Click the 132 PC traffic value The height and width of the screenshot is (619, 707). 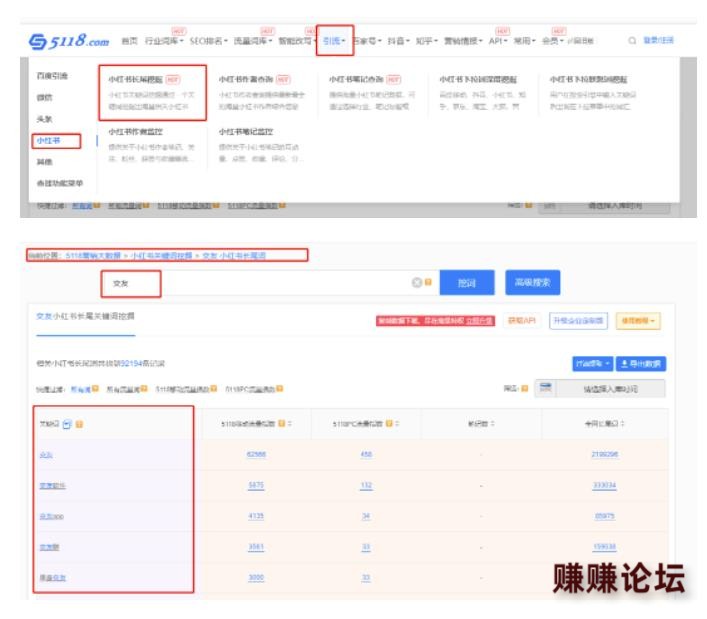tap(366, 486)
